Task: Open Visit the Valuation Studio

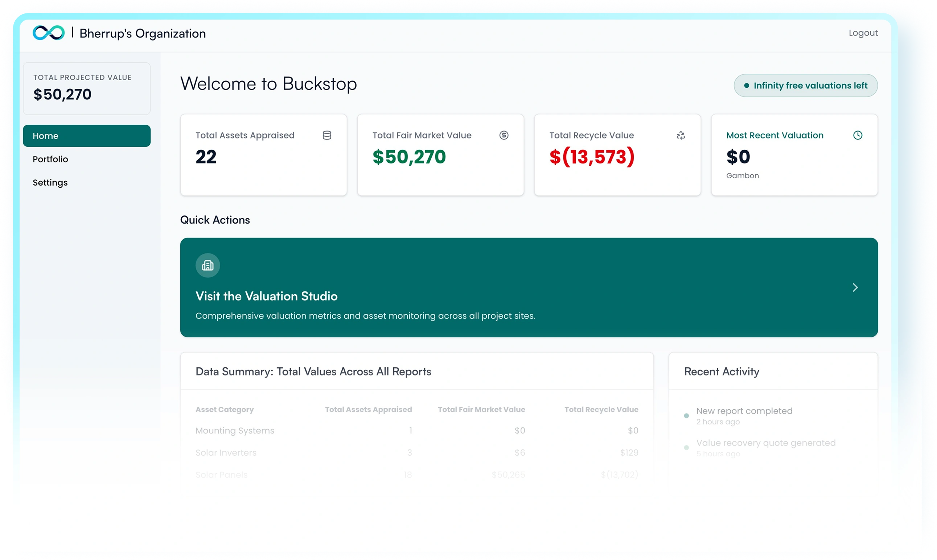Action: coord(529,287)
